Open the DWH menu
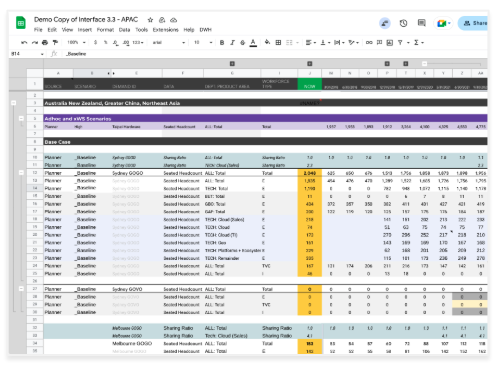 tap(206, 30)
